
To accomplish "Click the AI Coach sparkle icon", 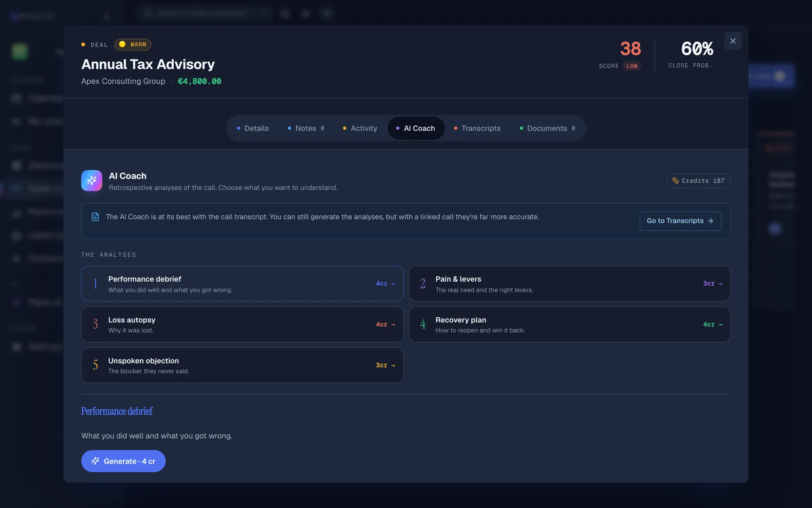I will [x=92, y=181].
